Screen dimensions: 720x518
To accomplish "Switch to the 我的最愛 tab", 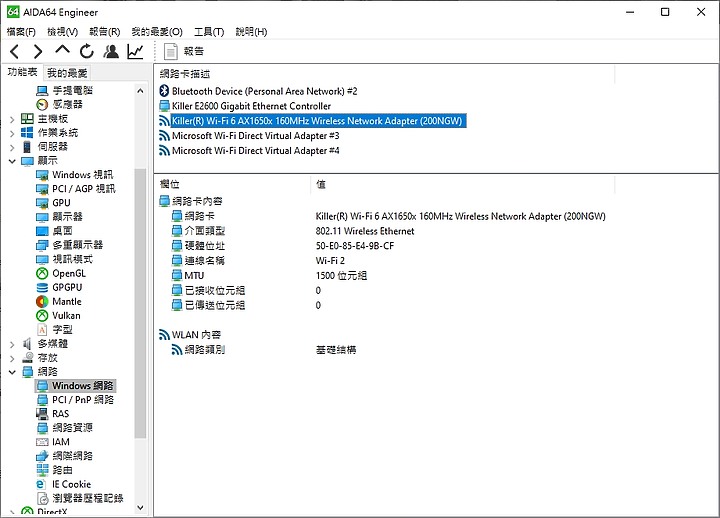I will [x=67, y=73].
